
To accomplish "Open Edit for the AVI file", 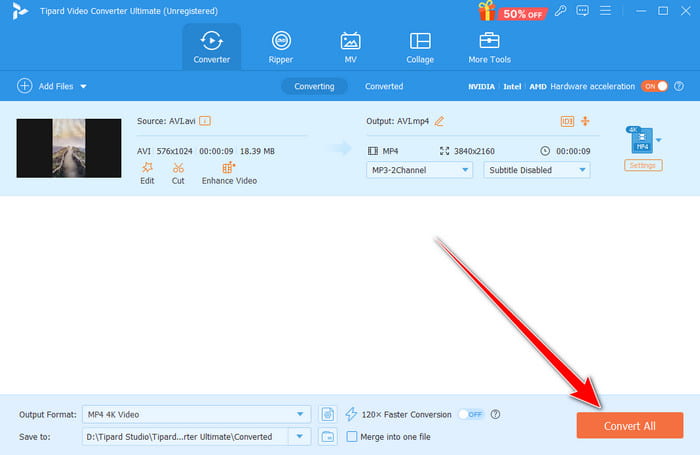I will (x=147, y=173).
